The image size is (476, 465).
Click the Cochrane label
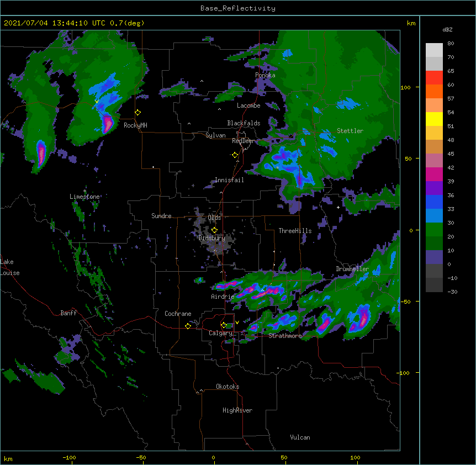[x=178, y=314]
